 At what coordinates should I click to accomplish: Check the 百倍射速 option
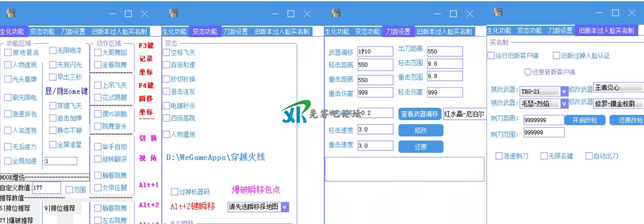[x=166, y=65]
